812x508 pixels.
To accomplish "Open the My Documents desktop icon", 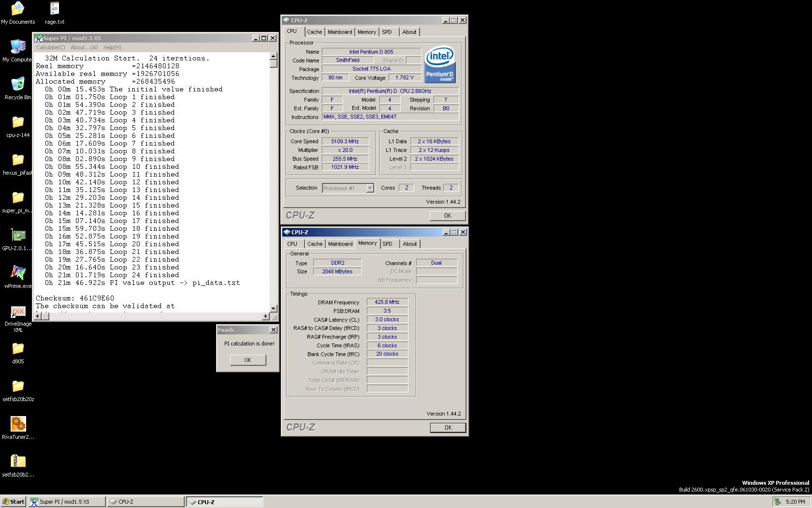I will [18, 13].
